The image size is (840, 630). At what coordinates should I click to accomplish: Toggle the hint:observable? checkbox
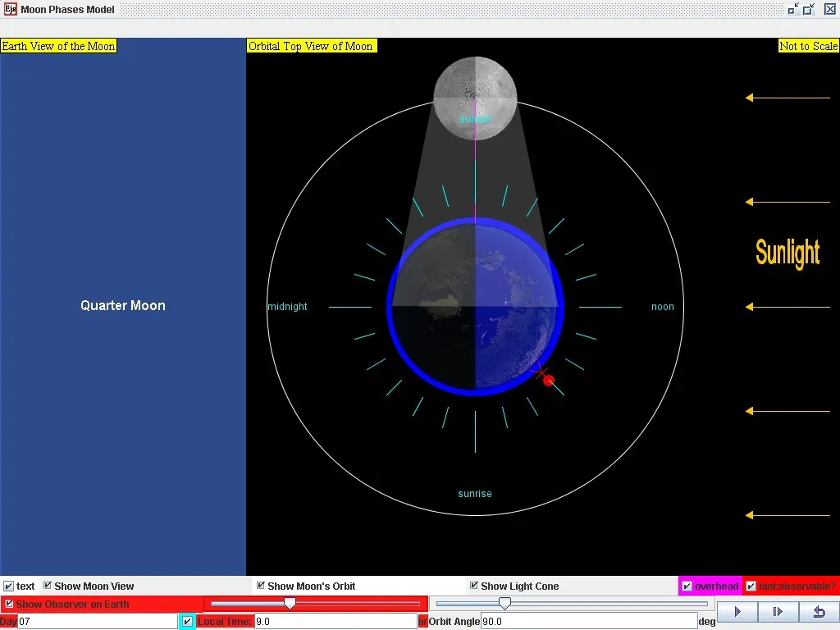[x=751, y=586]
